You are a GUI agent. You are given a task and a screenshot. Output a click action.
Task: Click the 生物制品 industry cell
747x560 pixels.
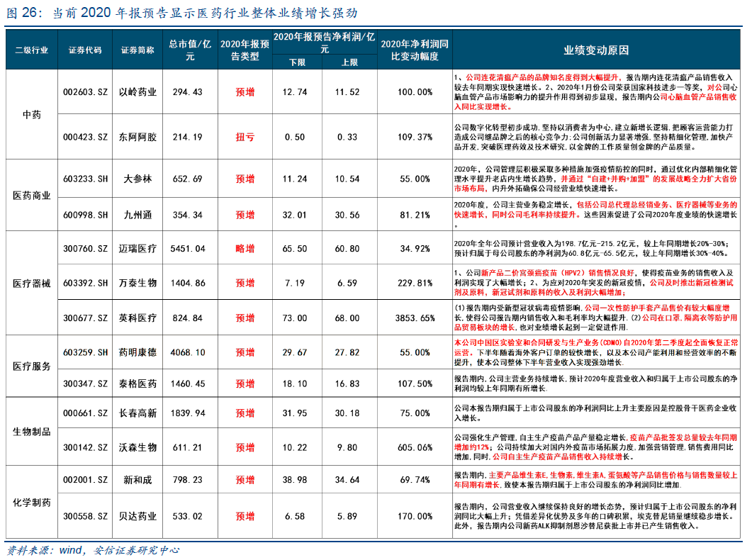click(x=31, y=432)
